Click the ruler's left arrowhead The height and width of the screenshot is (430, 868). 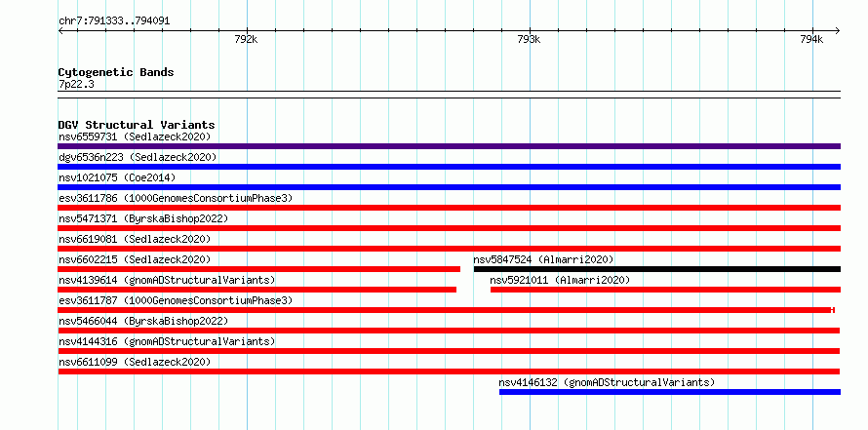click(x=60, y=31)
